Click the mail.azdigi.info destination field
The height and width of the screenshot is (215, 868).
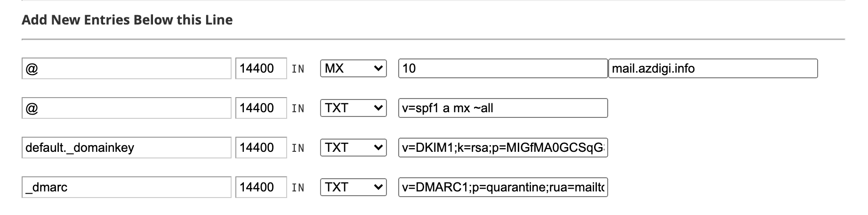click(713, 68)
